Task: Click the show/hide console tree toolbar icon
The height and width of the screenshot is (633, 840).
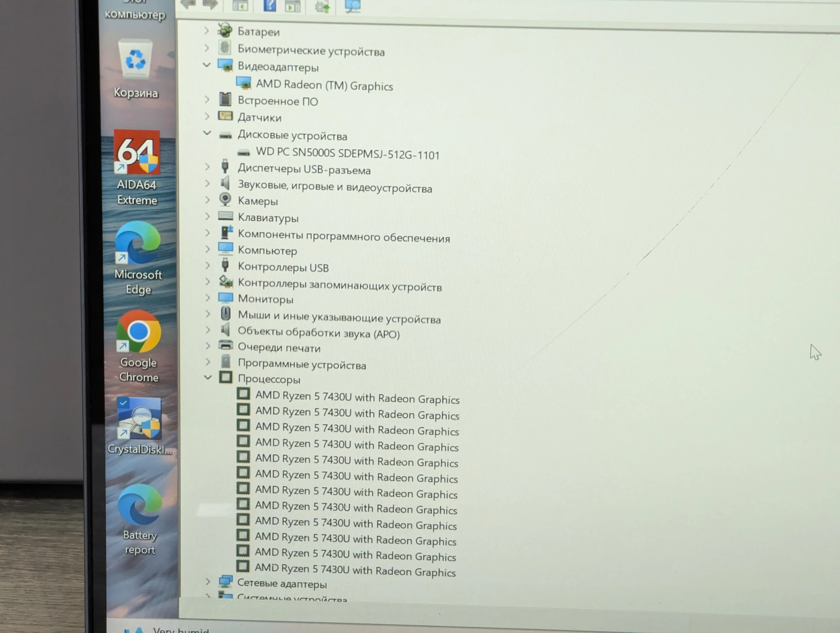Action: click(x=240, y=5)
